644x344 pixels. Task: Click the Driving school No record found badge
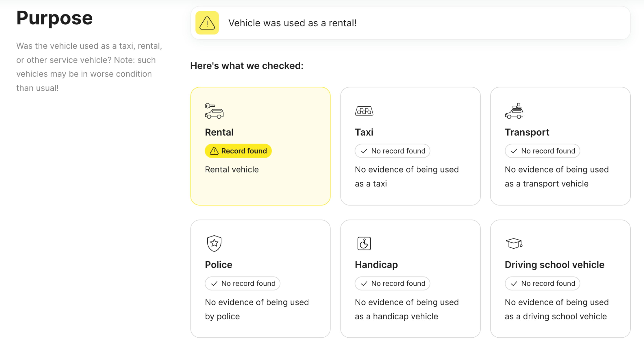coord(542,283)
